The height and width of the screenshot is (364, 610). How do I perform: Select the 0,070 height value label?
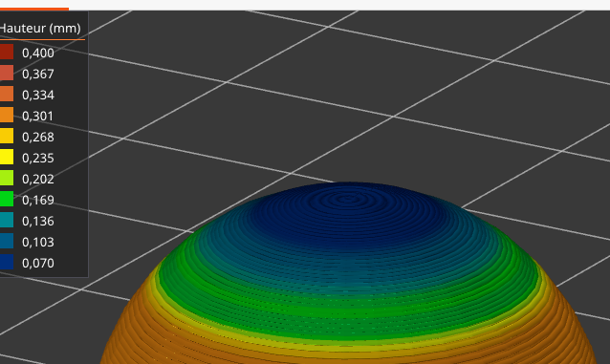click(38, 263)
